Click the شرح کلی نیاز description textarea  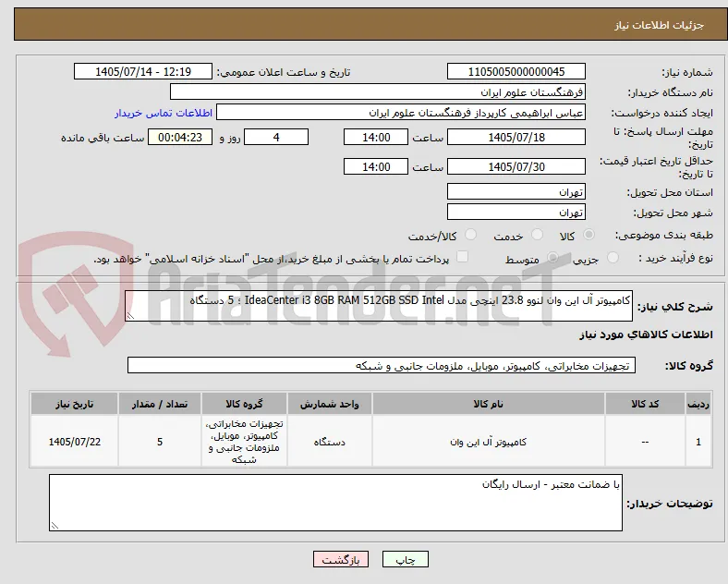coord(379,306)
